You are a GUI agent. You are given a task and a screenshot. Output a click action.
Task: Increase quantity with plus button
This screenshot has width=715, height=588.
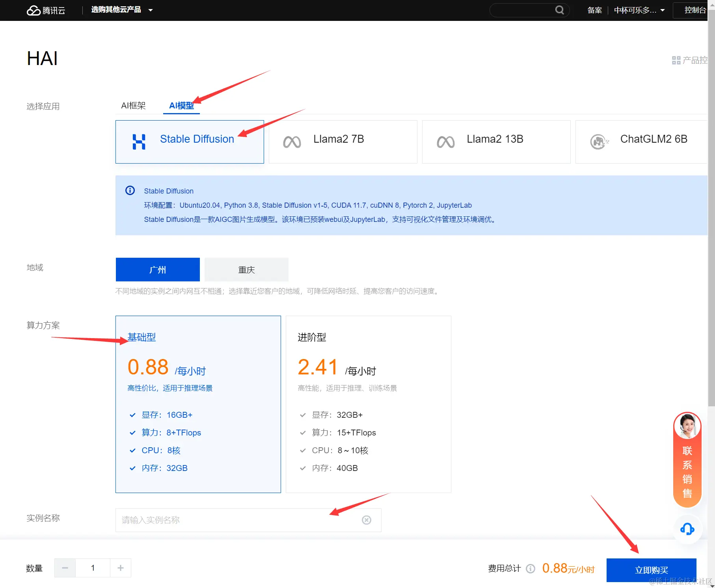121,568
